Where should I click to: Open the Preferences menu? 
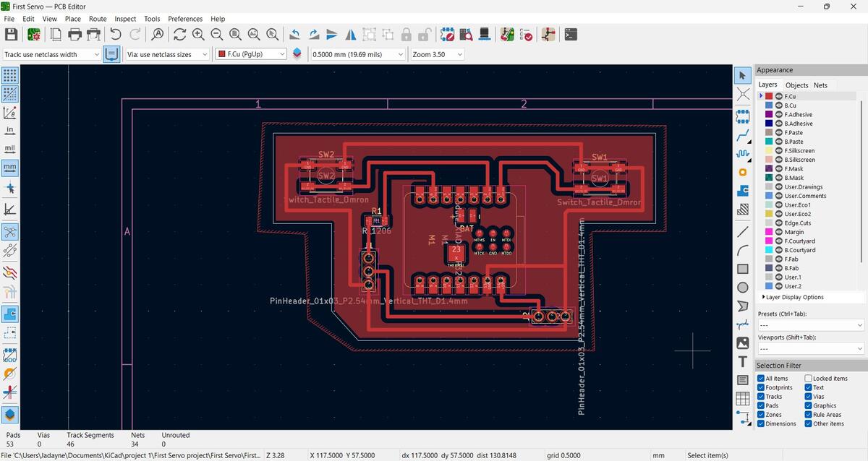[185, 19]
